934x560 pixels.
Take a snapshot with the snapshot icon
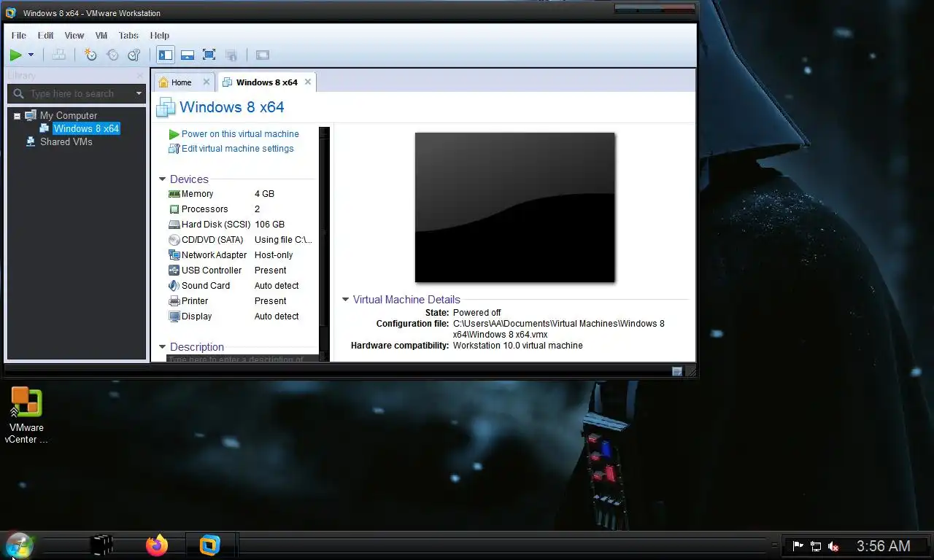(x=90, y=55)
